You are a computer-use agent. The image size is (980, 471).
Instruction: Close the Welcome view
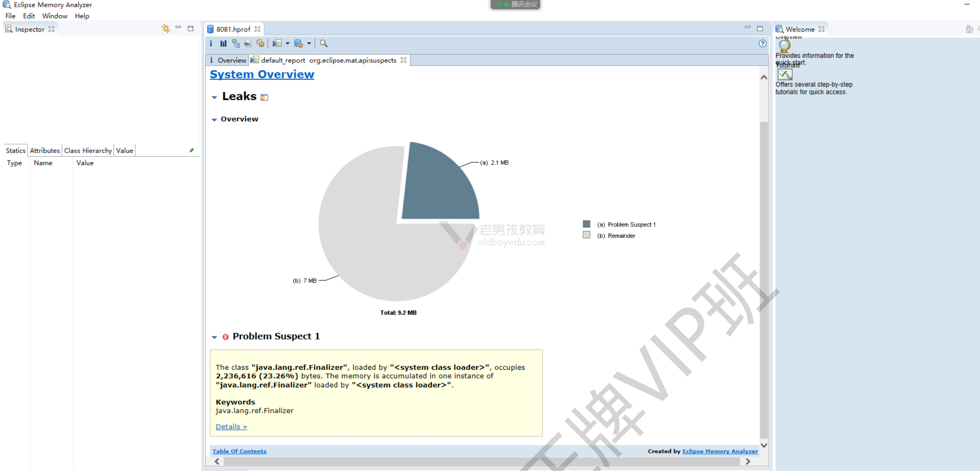pos(821,29)
